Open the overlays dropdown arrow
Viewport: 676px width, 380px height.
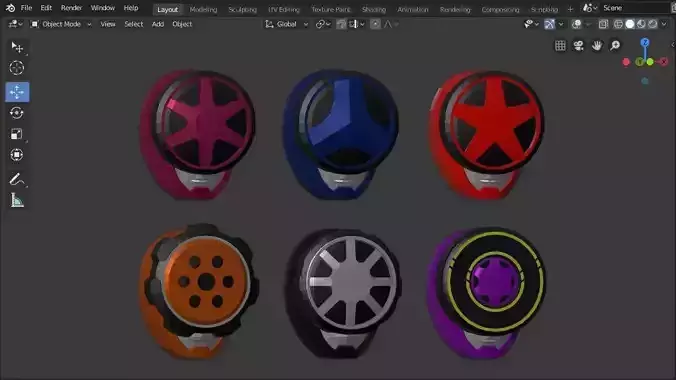(588, 24)
